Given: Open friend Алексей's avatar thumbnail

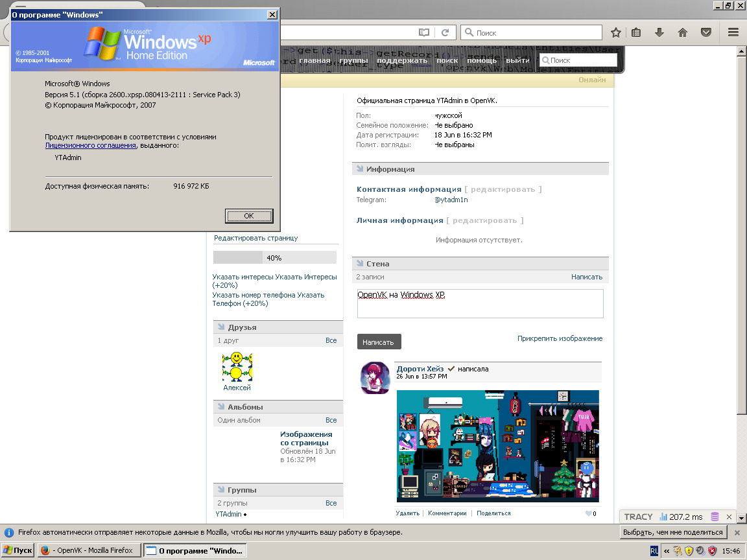Looking at the screenshot, I should (x=237, y=367).
